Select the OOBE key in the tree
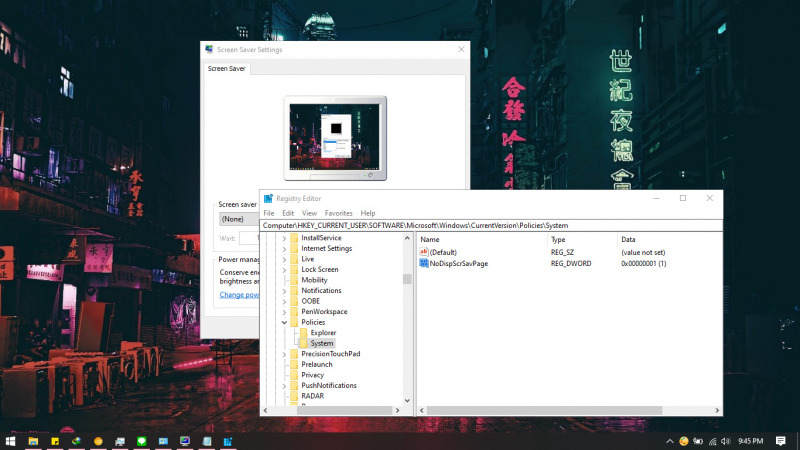The width and height of the screenshot is (800, 450). (311, 301)
